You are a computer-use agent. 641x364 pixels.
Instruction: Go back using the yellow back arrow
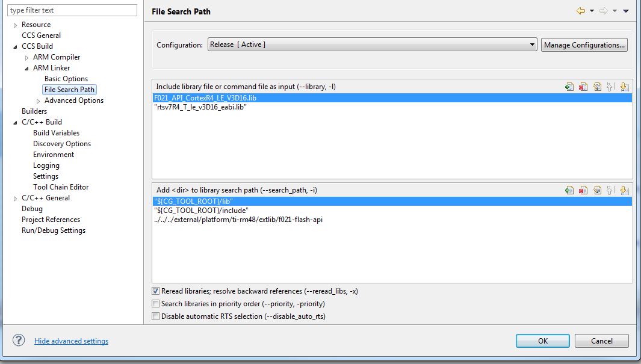tap(580, 11)
